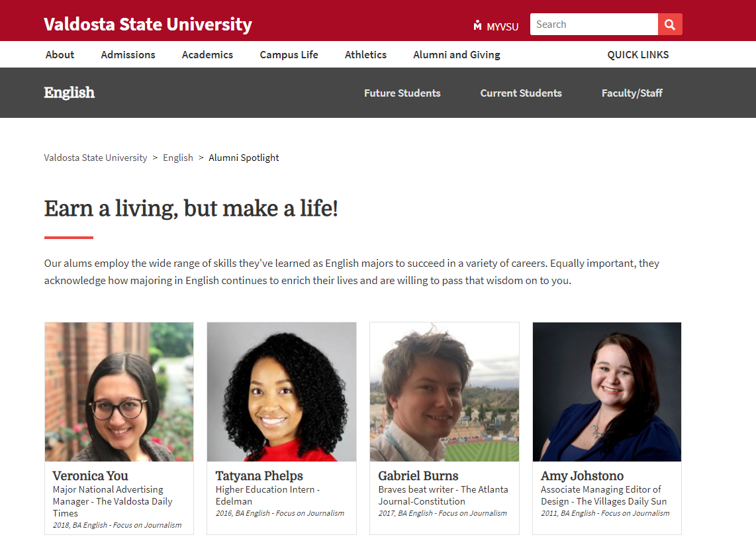This screenshot has width=756, height=539.
Task: Open the About menu
Action: (x=60, y=55)
